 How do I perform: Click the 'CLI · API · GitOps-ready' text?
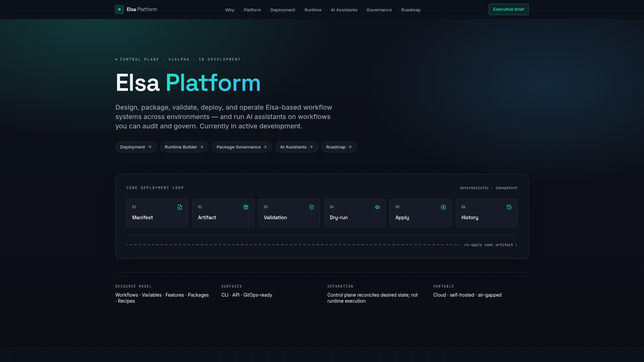[x=247, y=295]
